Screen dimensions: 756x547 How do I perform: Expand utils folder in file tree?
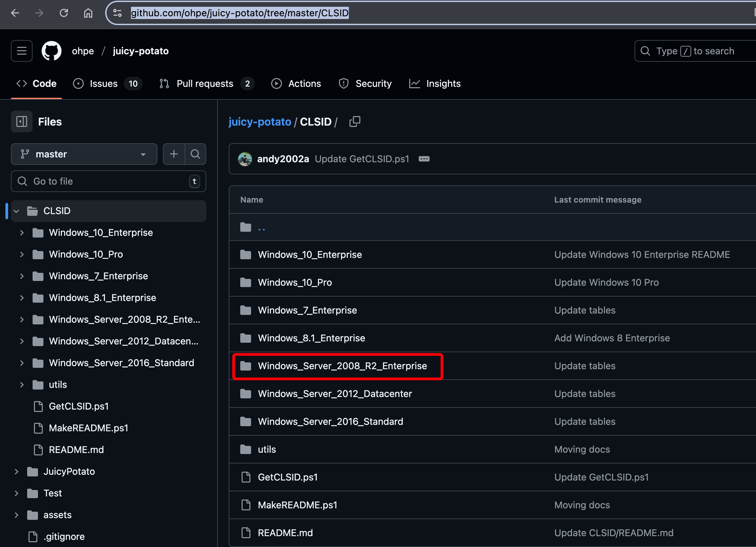point(22,385)
